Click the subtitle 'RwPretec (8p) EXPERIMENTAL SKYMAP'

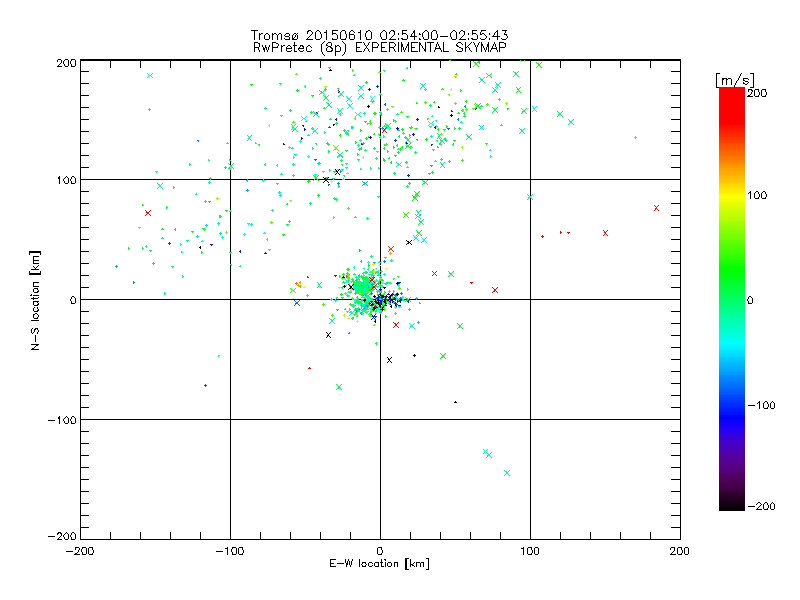[379, 47]
